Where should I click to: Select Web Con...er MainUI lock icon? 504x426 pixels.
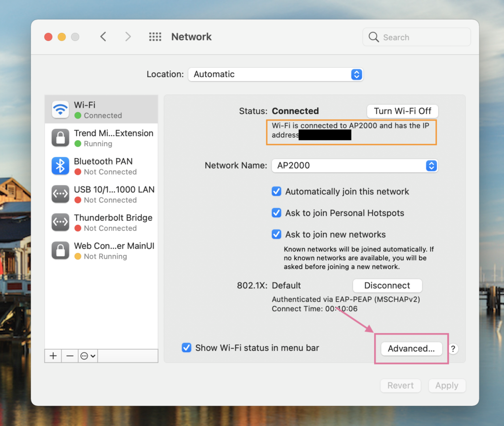pyautogui.click(x=61, y=250)
